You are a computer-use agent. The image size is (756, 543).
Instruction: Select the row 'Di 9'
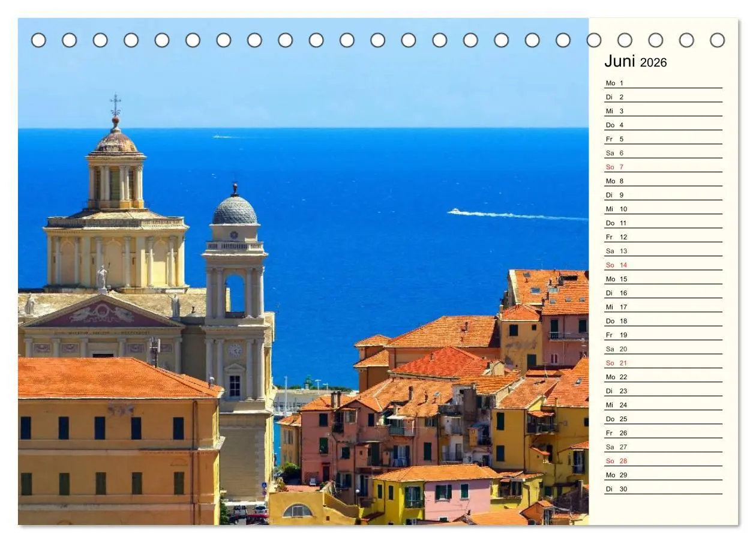663,195
